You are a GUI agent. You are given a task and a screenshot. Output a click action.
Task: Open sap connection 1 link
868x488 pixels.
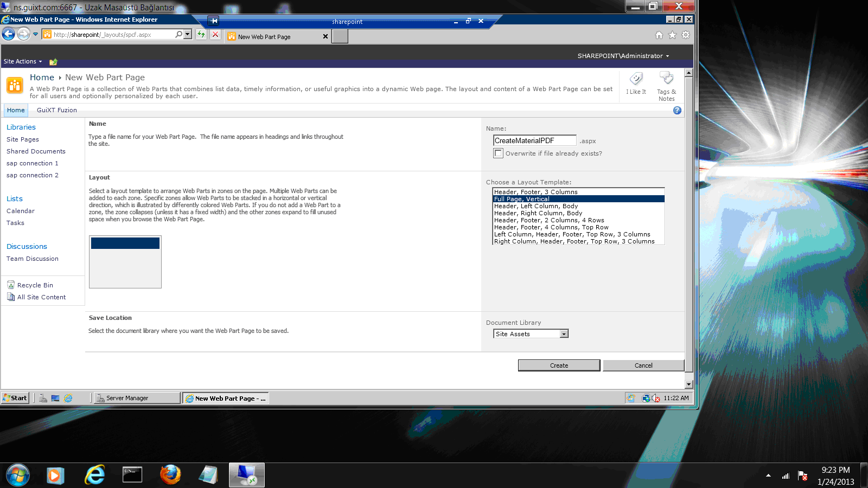pos(33,163)
